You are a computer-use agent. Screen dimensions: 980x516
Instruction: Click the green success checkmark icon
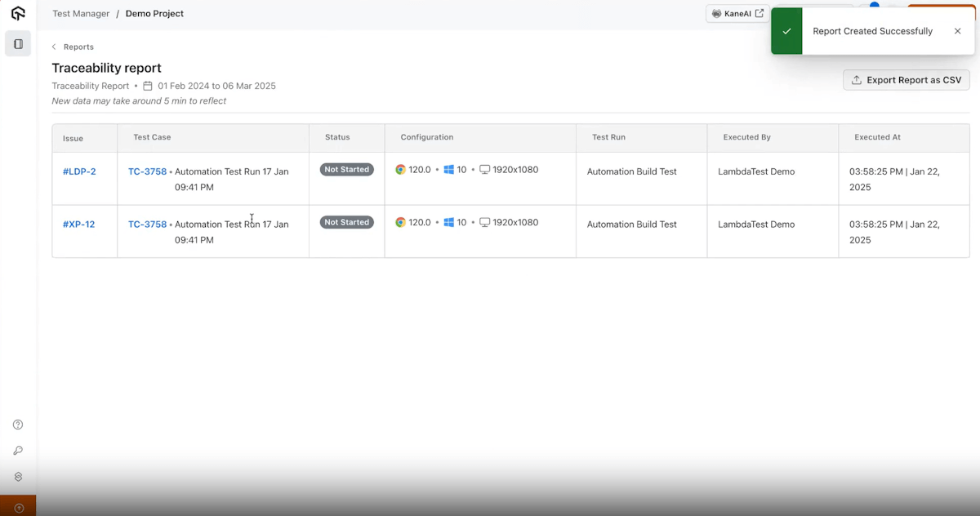[x=786, y=31]
